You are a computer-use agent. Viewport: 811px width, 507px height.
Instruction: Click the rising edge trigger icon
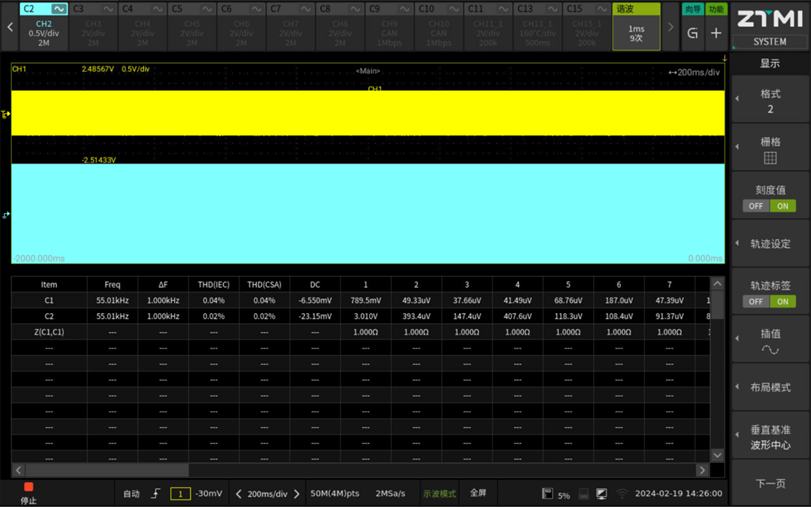(x=156, y=494)
